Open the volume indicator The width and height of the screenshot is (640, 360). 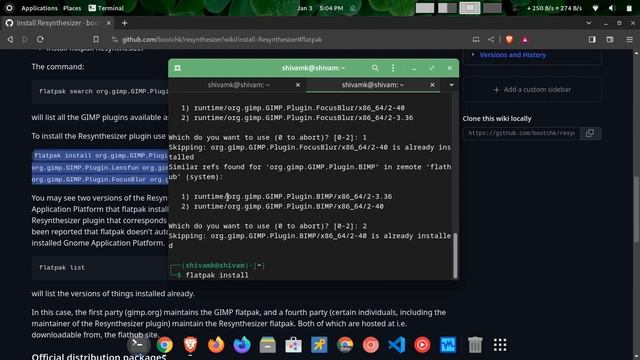pos(612,8)
